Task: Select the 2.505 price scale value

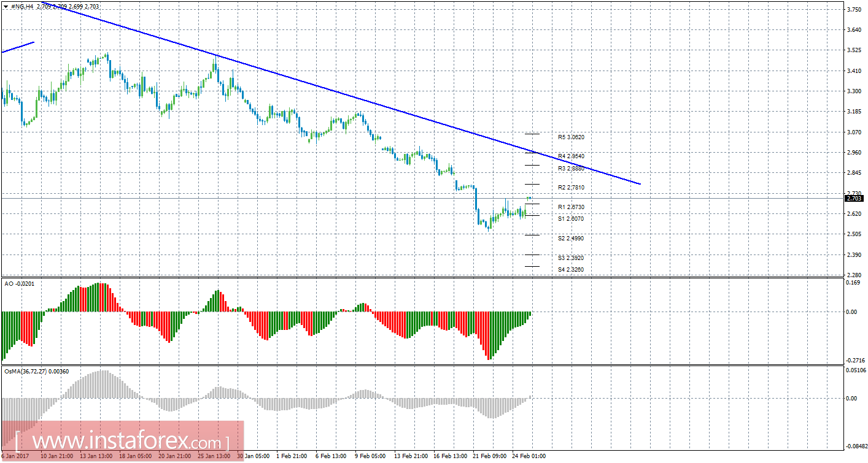Action: tap(854, 234)
